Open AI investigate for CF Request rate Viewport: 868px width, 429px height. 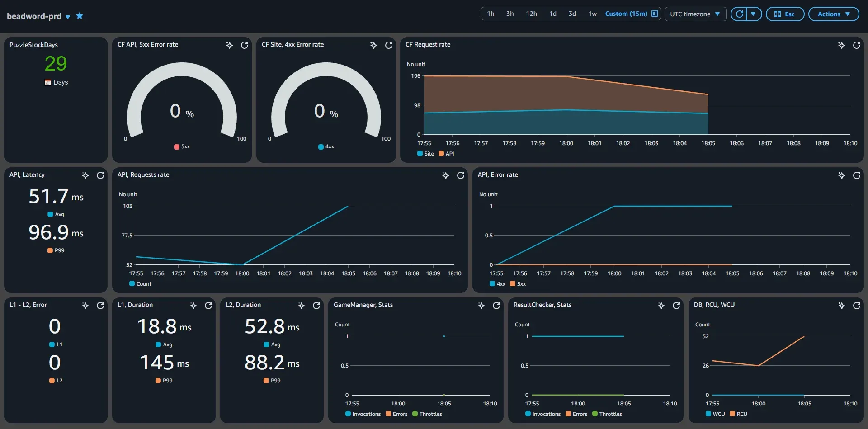(841, 45)
